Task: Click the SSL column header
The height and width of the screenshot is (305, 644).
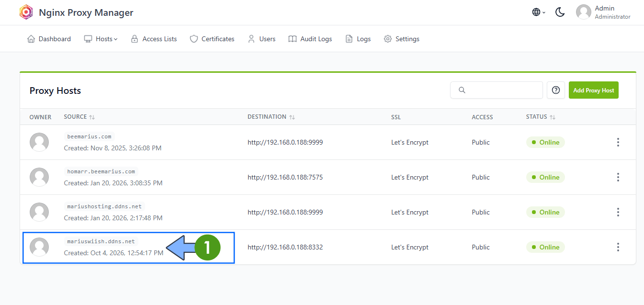Action: [396, 117]
